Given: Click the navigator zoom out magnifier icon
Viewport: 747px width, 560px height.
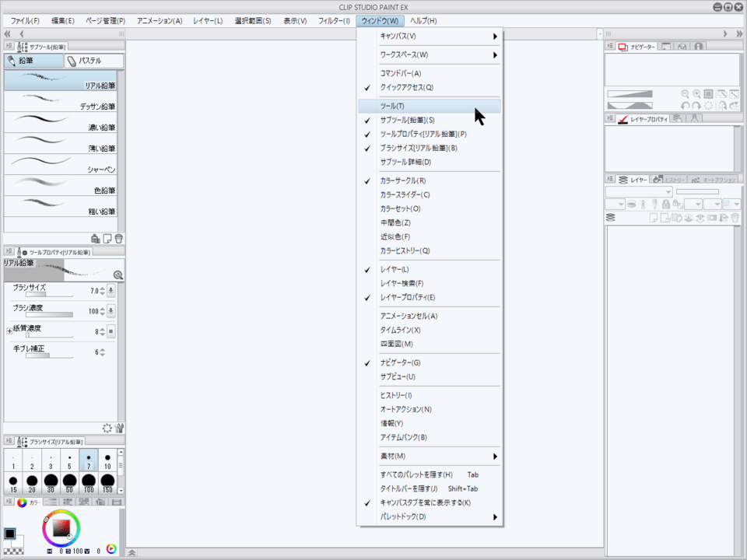Looking at the screenshot, I should point(686,93).
